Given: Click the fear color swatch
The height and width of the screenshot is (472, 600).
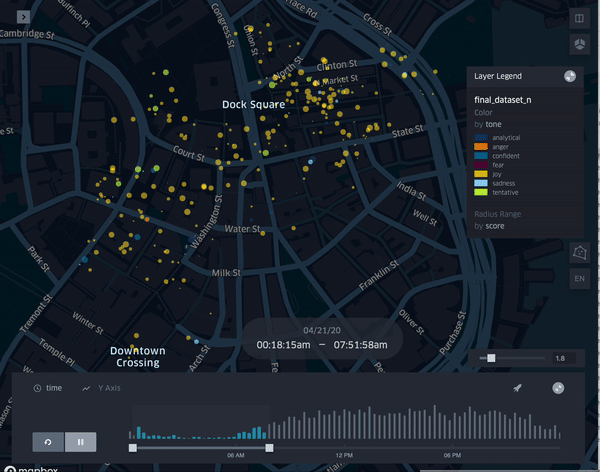Looking at the screenshot, I should (481, 165).
